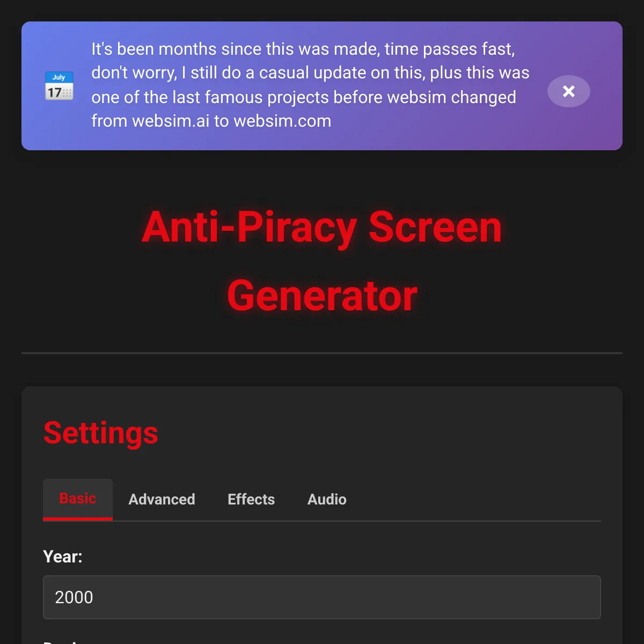
Task: Click the Anti-Piracy Screen title line
Action: [322, 227]
